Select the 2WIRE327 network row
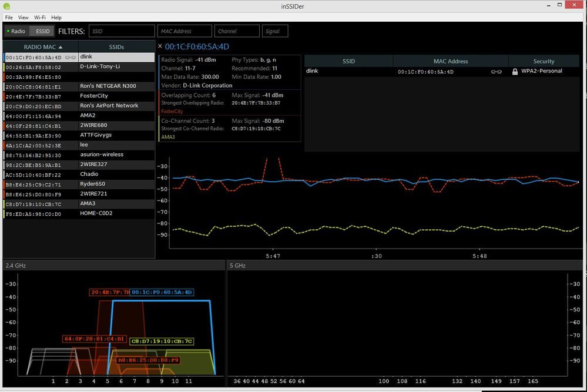The width and height of the screenshot is (587, 392). (x=79, y=165)
